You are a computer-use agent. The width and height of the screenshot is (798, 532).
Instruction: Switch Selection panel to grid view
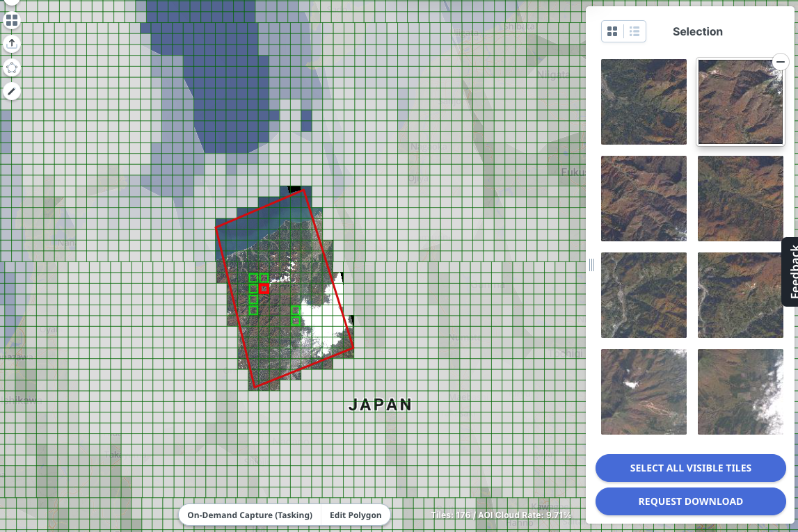pos(612,31)
